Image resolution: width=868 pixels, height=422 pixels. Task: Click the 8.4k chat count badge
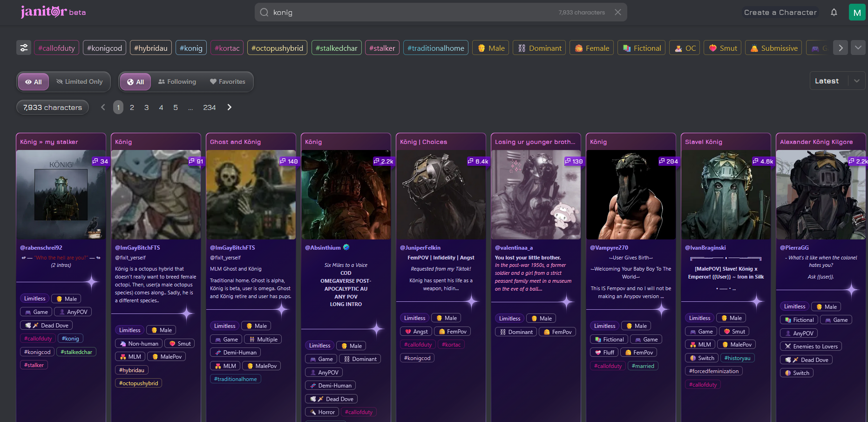(x=478, y=161)
